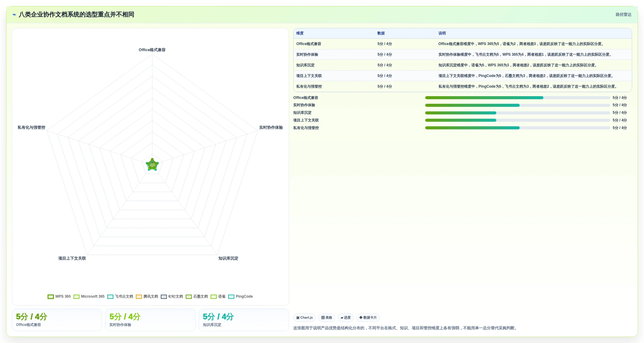Image resolution: width=644 pixels, height=343 pixels.
Task: Toggle 飞书云文档 legend swatch
Action: [110, 297]
